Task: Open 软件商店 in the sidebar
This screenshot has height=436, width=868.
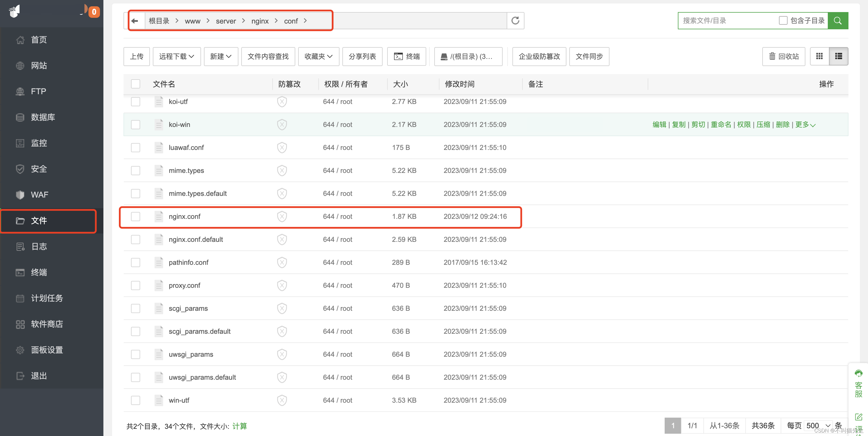Action: point(51,324)
